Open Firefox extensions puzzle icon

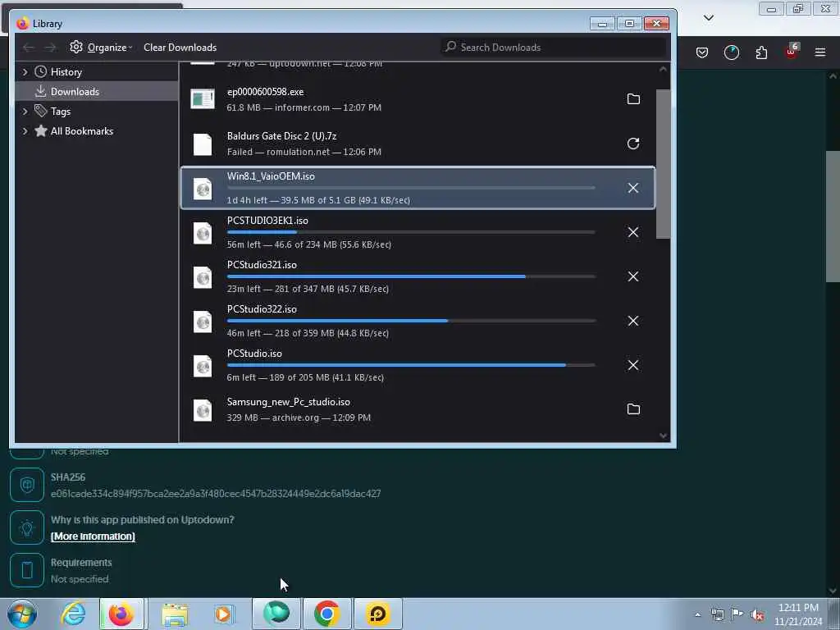coord(761,52)
